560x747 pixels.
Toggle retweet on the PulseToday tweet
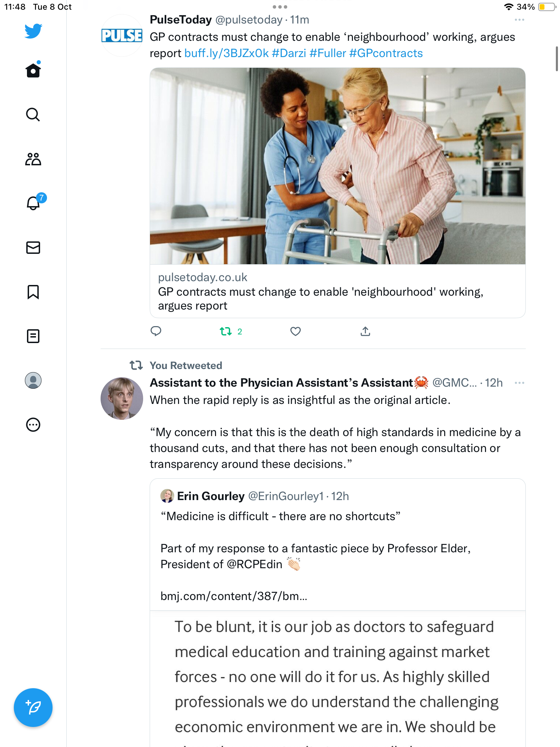coord(231,331)
